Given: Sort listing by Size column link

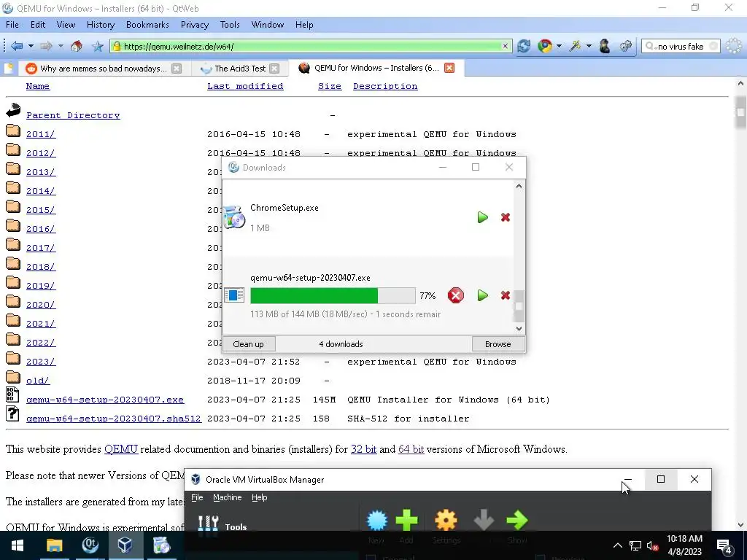Looking at the screenshot, I should pyautogui.click(x=330, y=86).
